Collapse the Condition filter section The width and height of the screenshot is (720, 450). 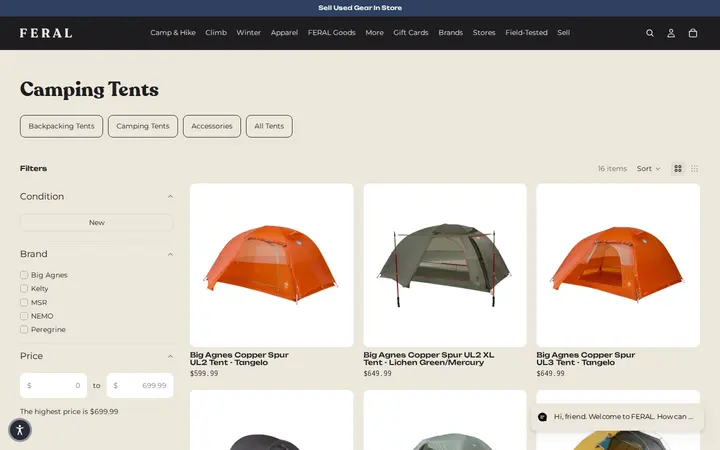tap(170, 197)
